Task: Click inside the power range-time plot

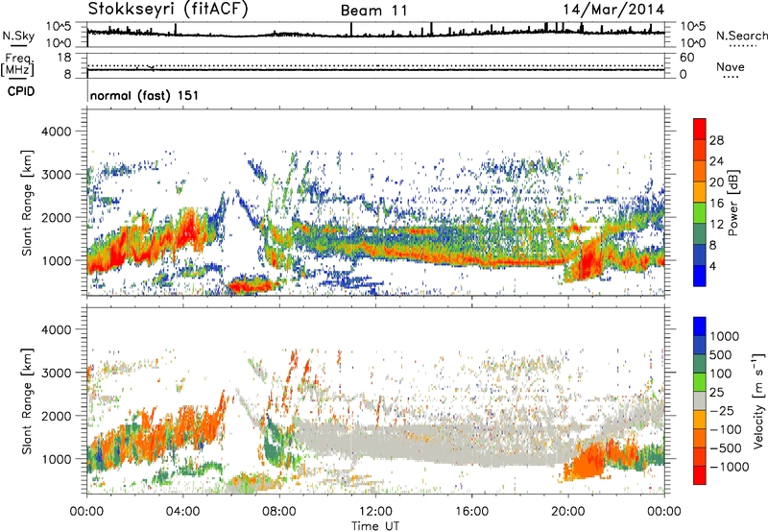Action: pyautogui.click(x=375, y=203)
